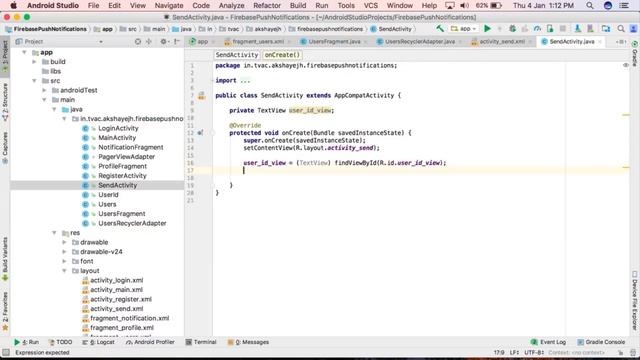This screenshot has width=640, height=360.
Task: Expand the drawable-v24 folder node
Action: click(x=64, y=252)
